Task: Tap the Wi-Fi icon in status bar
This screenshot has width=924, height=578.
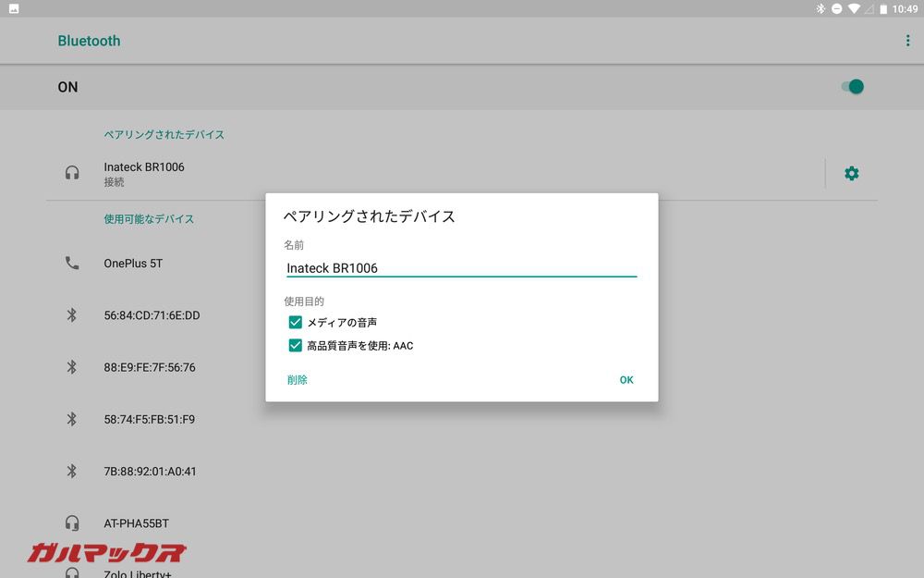Action: [x=855, y=9]
